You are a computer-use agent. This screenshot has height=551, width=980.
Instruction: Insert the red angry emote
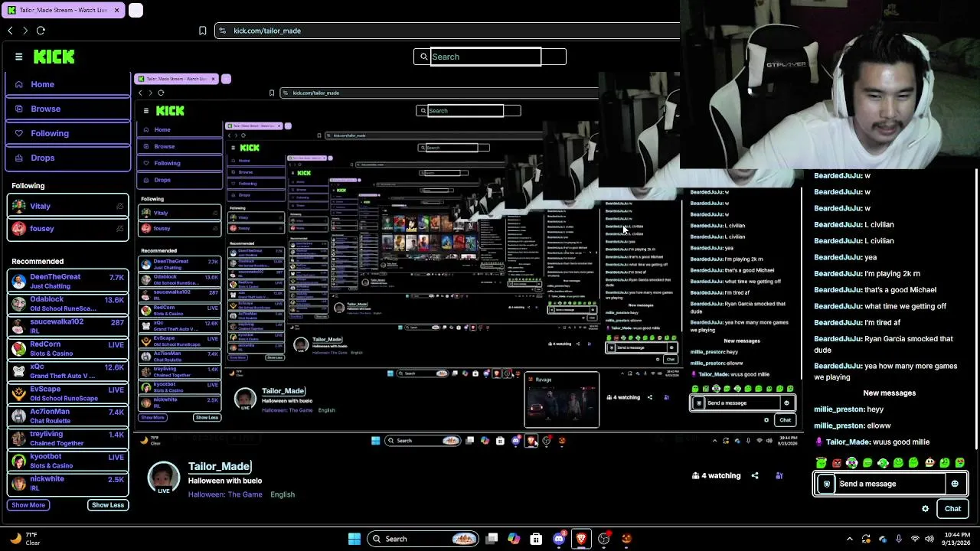click(x=837, y=463)
